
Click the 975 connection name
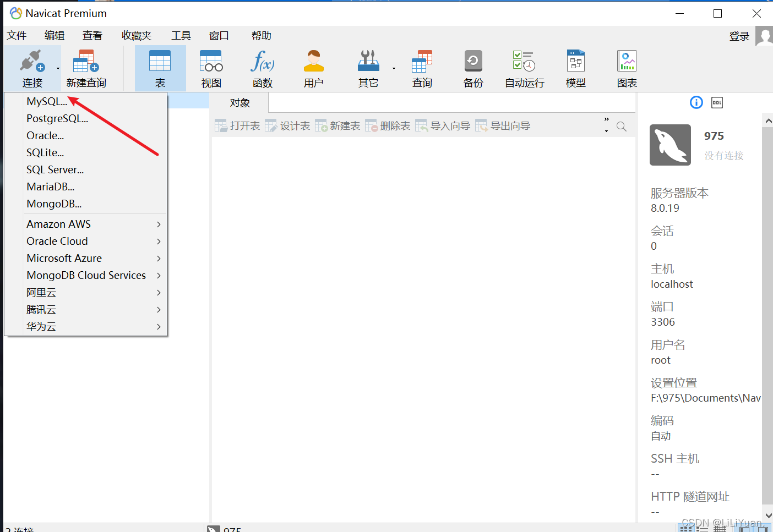(x=714, y=136)
